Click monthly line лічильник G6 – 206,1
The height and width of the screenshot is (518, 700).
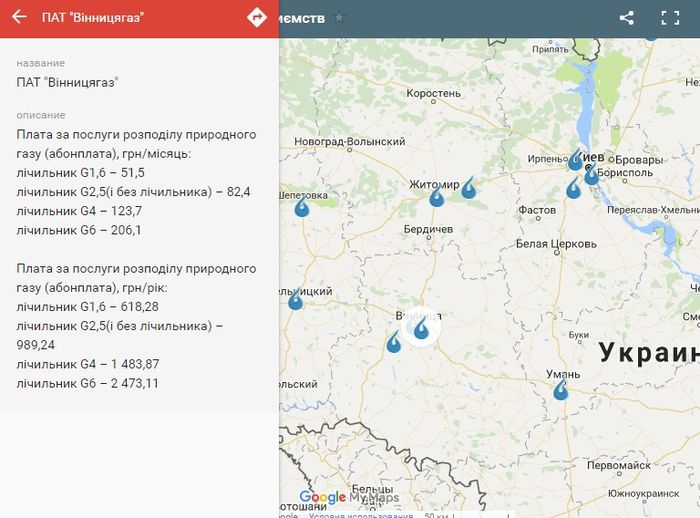[79, 230]
